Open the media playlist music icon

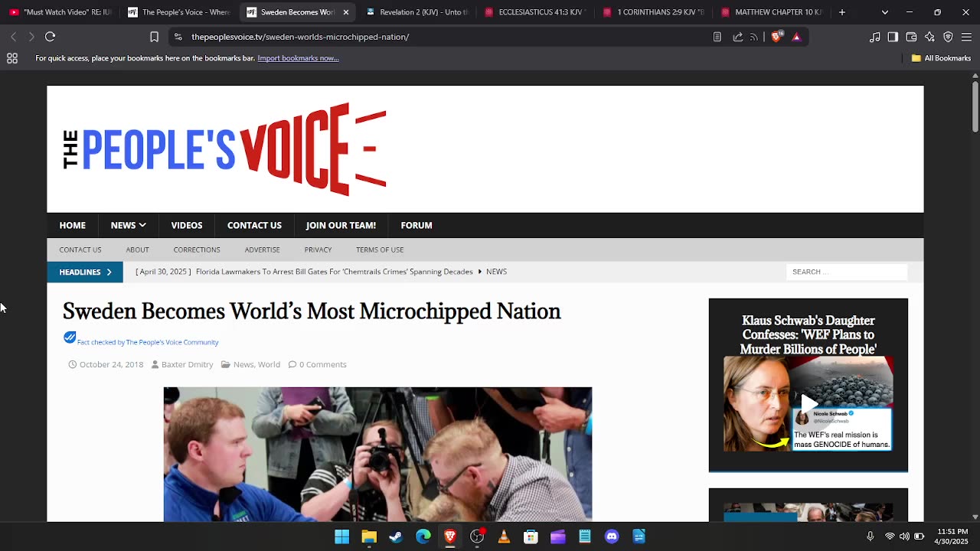point(874,37)
